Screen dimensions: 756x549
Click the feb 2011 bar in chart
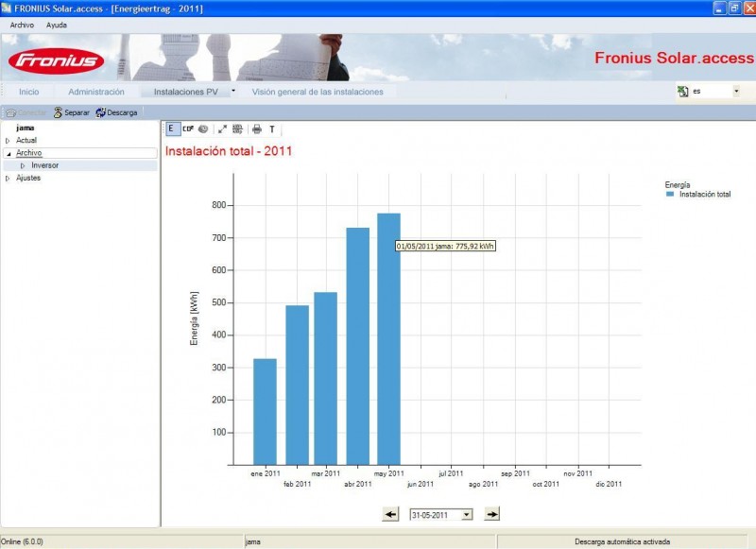(x=297, y=386)
